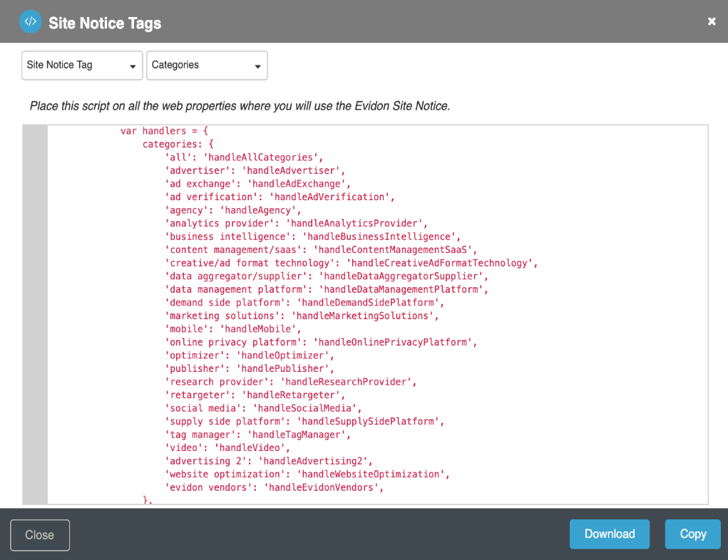Click the 'handleCreativeAdFormatTechnology' line
The width and height of the screenshot is (728, 560).
point(351,263)
